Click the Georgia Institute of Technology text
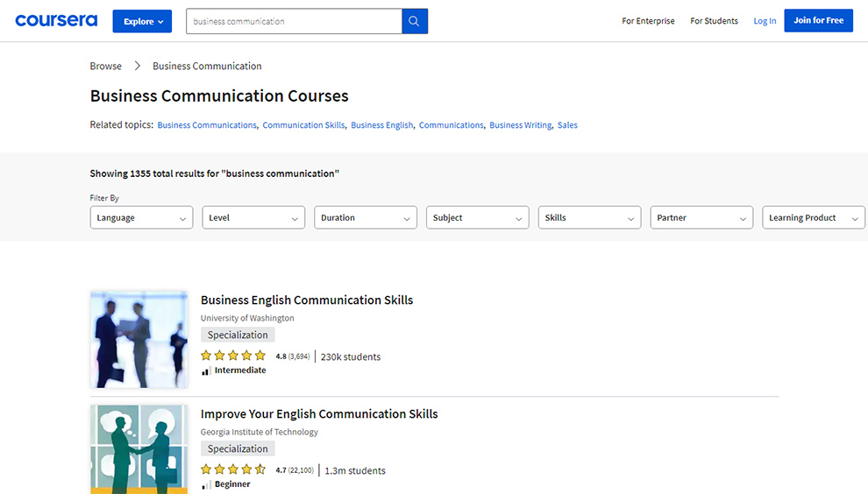The image size is (868, 494). 259,432
